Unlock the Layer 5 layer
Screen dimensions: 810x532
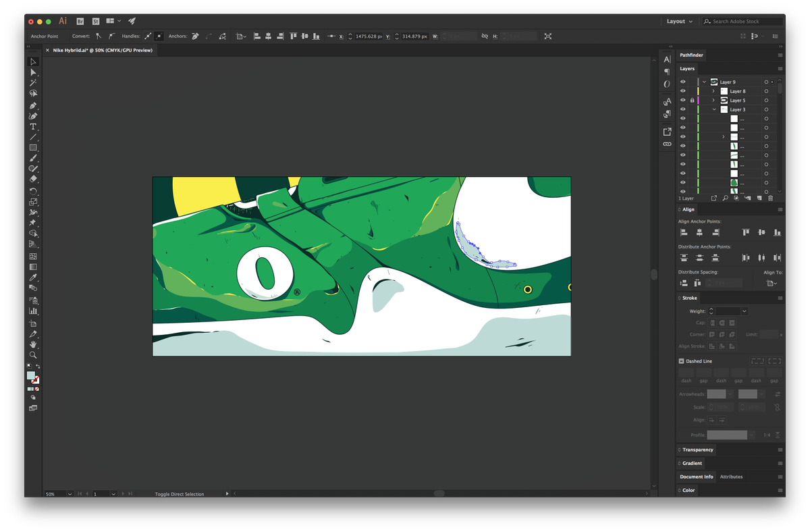(692, 100)
